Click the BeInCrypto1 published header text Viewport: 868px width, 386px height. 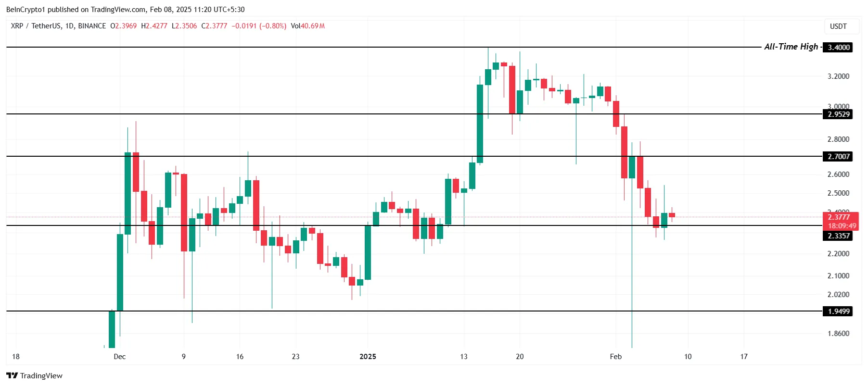(x=125, y=9)
